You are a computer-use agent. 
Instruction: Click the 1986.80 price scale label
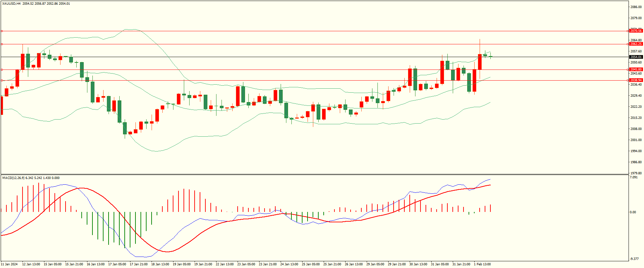click(636, 162)
